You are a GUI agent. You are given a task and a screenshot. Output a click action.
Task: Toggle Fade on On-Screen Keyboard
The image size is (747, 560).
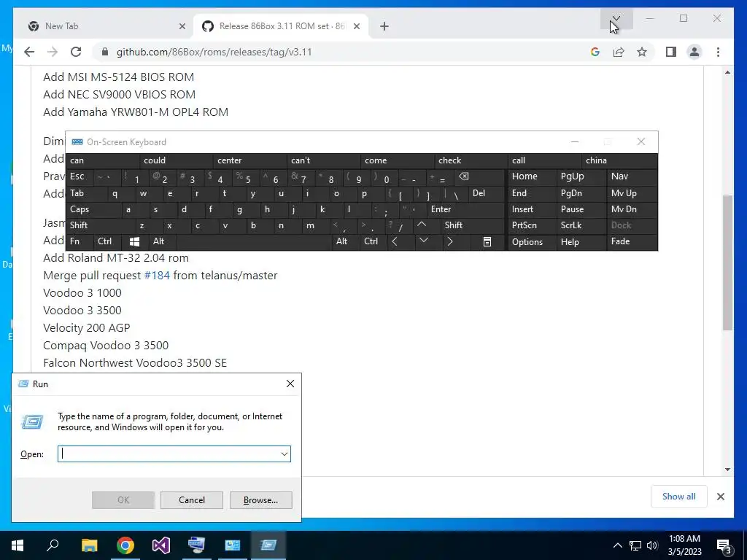click(632, 241)
